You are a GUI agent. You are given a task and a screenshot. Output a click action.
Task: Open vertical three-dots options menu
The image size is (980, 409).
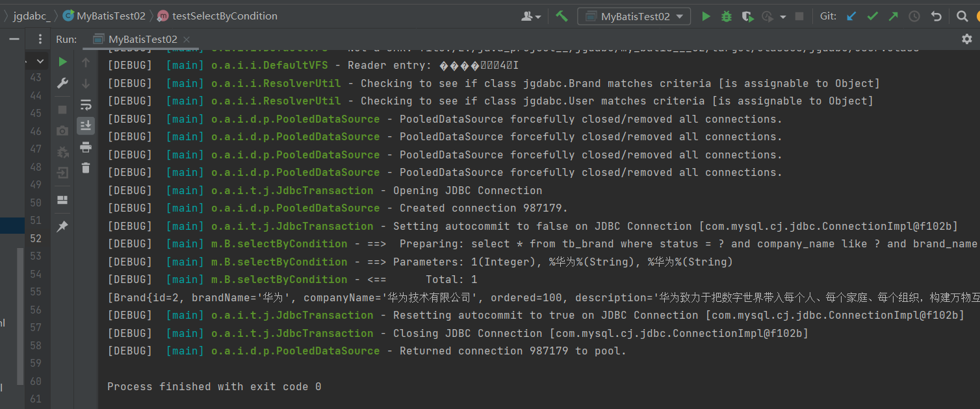[x=40, y=39]
